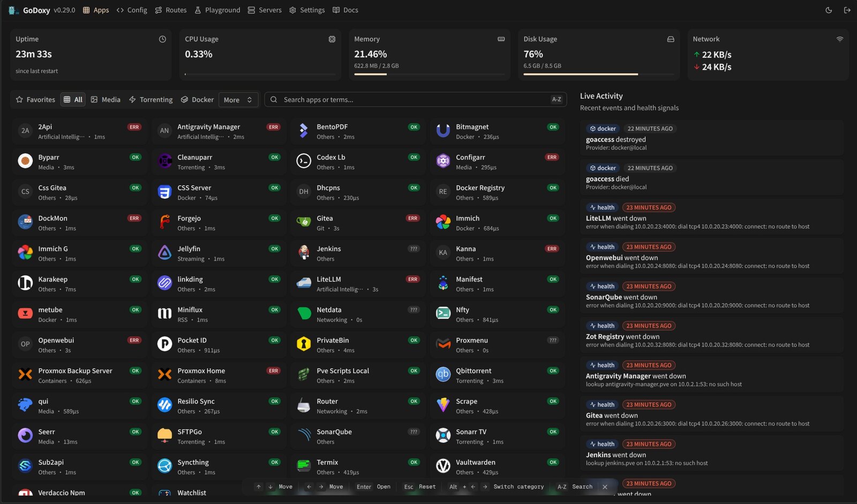Open the LiteLLM went down activity event

pyautogui.click(x=711, y=216)
